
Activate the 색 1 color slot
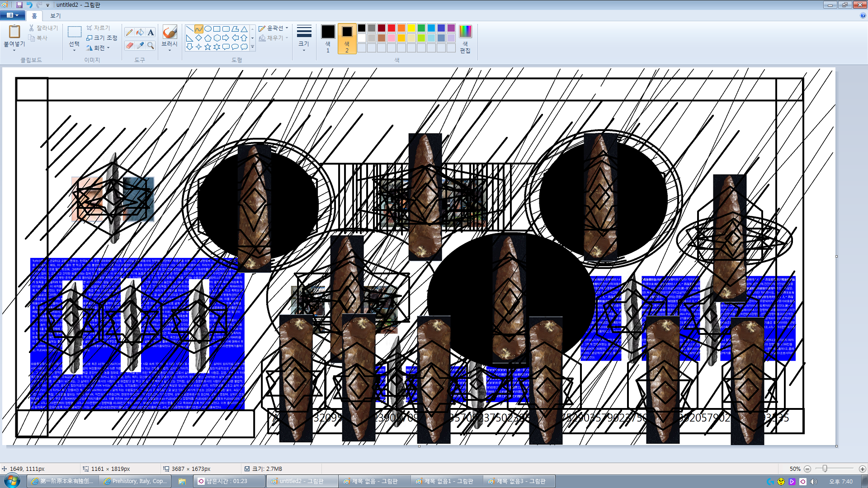click(328, 37)
